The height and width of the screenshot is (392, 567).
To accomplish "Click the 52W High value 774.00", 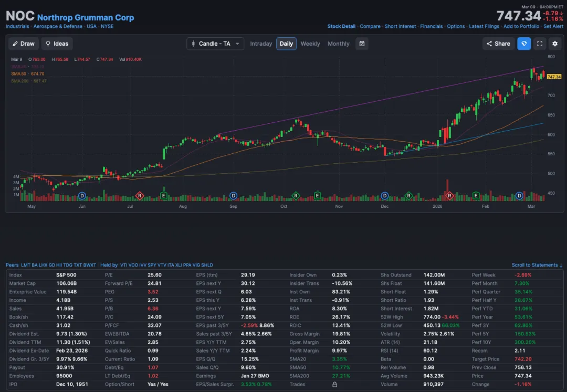I will tap(432, 317).
